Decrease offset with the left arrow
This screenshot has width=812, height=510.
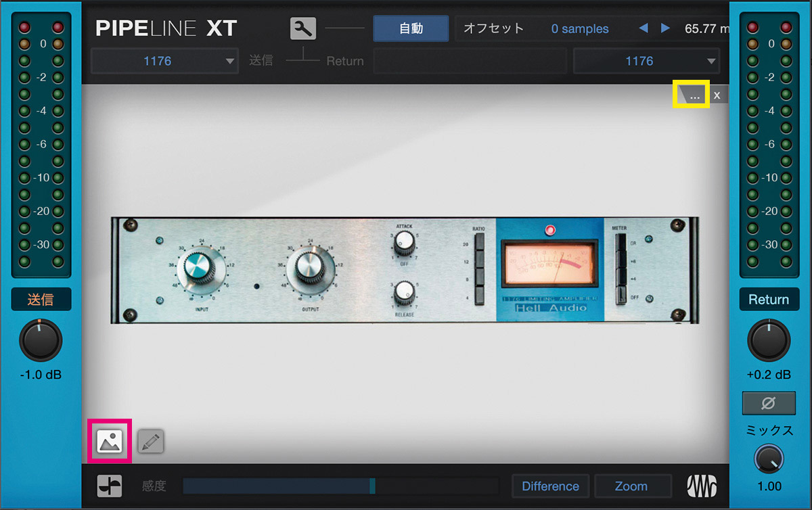pos(644,28)
